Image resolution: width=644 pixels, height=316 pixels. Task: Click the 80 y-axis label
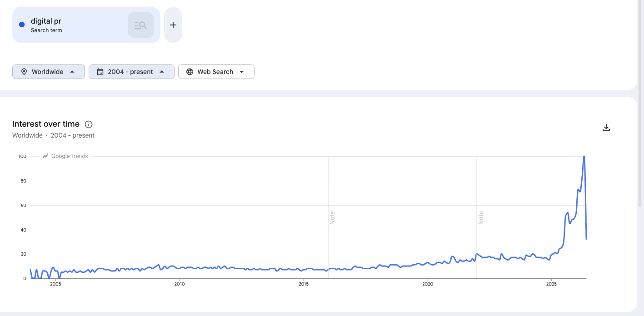(24, 181)
